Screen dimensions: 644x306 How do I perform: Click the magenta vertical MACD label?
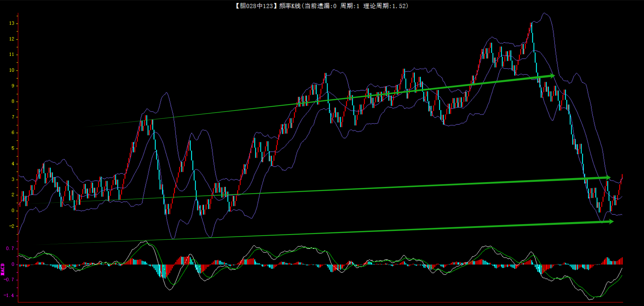[x=3, y=269]
